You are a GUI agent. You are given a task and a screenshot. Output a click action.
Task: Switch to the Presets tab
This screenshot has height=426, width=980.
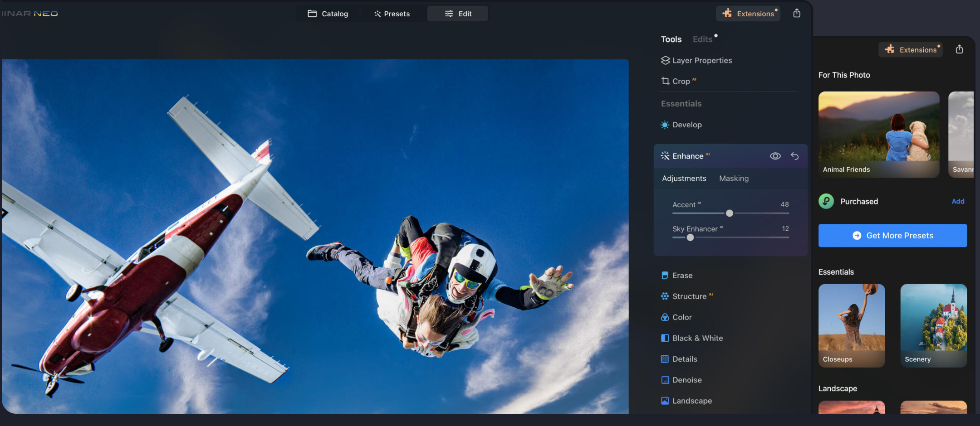click(392, 14)
